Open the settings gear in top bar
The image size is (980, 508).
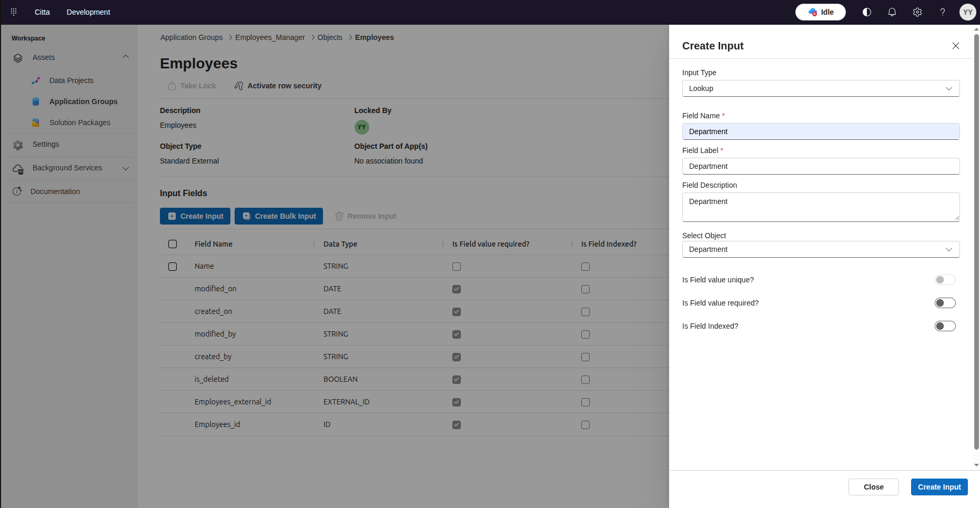[x=917, y=12]
